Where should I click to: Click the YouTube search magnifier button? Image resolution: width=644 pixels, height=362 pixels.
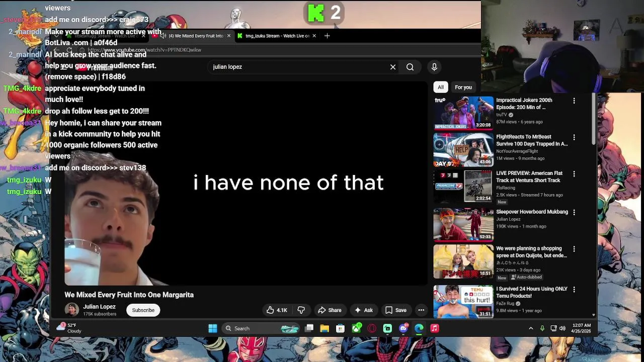click(x=410, y=67)
